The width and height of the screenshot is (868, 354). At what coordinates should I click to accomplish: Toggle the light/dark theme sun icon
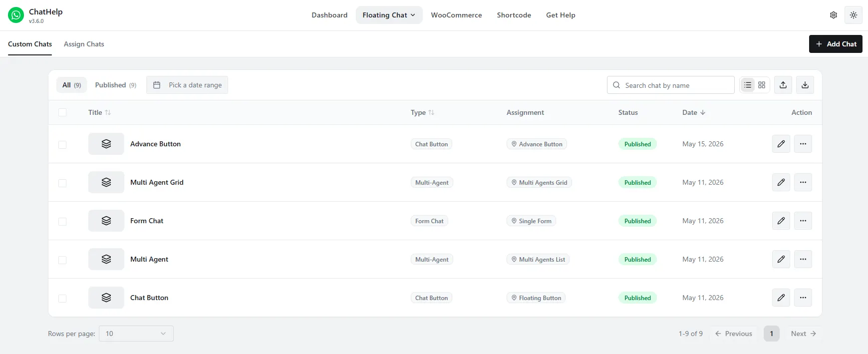coord(854,15)
